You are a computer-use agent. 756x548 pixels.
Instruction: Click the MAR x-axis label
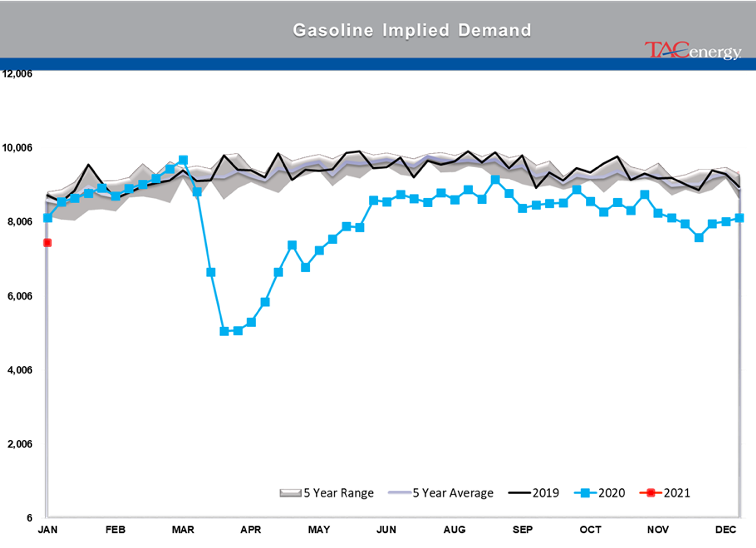coord(183,530)
